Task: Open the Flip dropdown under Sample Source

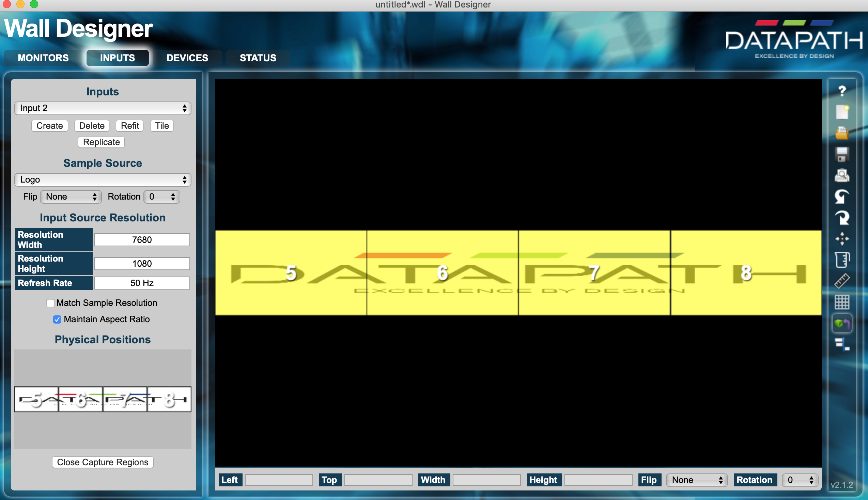Action: (x=71, y=197)
